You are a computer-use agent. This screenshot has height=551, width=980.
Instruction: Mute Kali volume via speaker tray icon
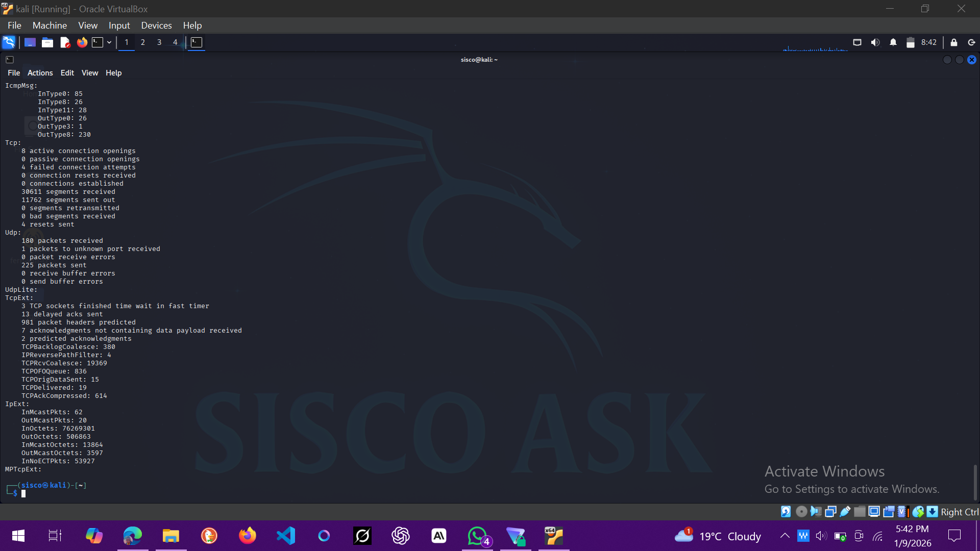coord(875,42)
